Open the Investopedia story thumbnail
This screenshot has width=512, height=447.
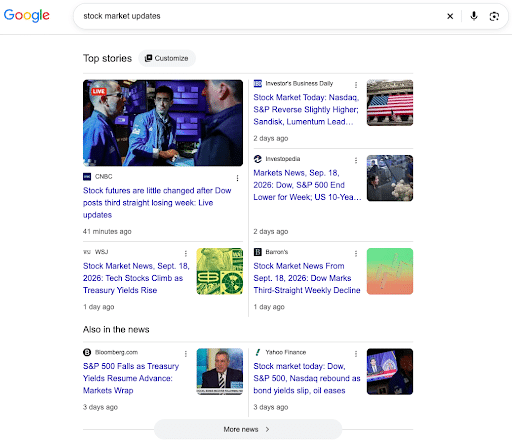390,178
